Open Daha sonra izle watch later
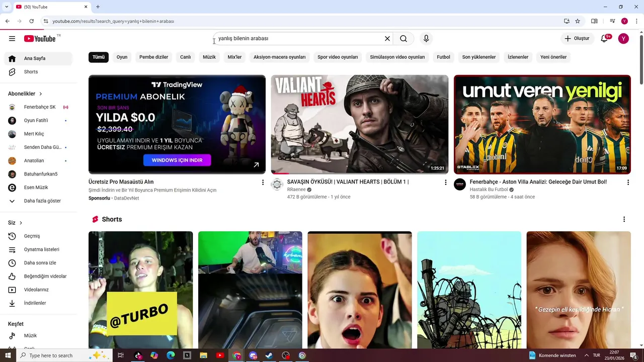 click(38, 263)
